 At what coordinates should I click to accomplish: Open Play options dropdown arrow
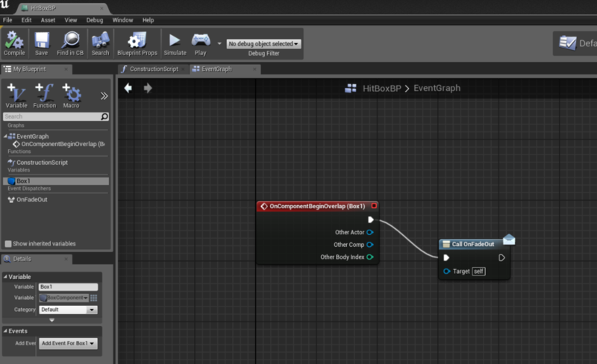(219, 43)
